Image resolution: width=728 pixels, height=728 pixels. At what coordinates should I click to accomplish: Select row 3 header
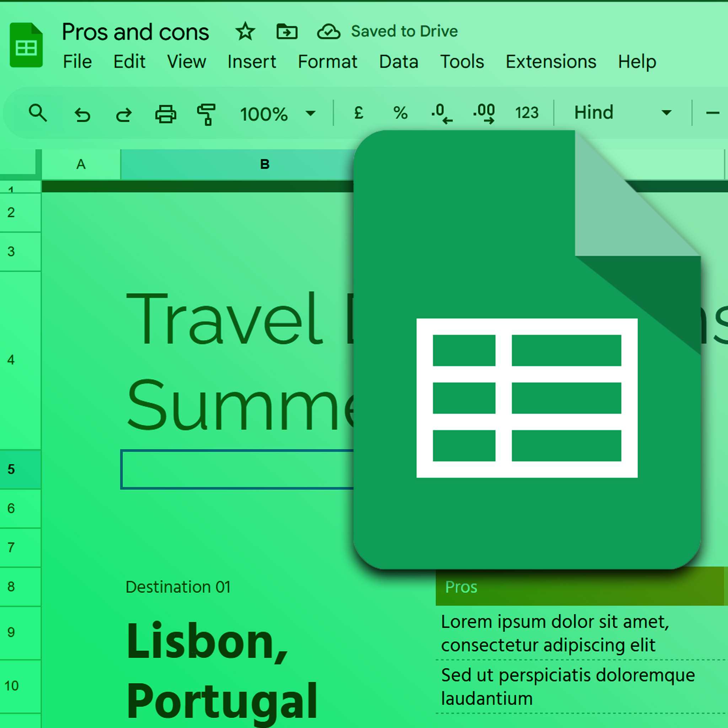coord(20,252)
